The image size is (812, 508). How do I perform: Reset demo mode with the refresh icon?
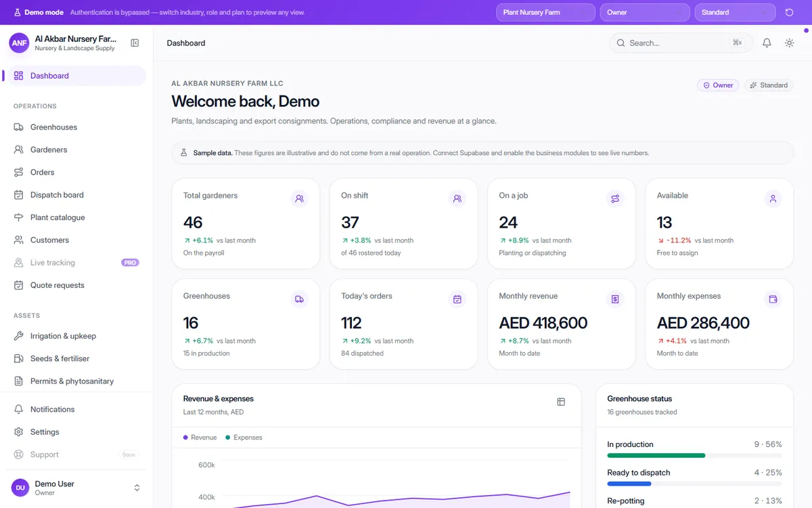pos(789,12)
